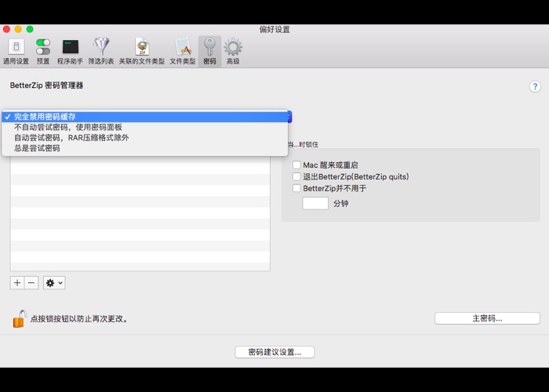
Task: Switch to 程序助手 terminal icon pane
Action: (70, 50)
